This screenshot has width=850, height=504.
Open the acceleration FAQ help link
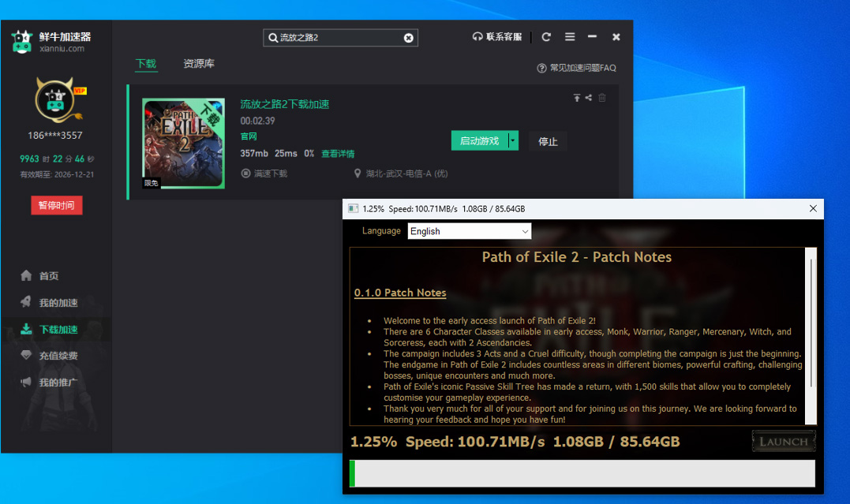[x=576, y=68]
